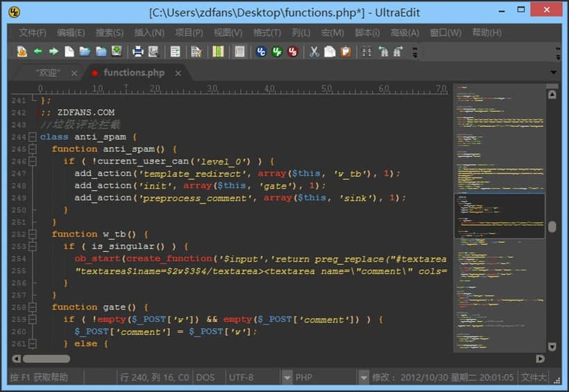Click the DOS line-ending status field

[x=205, y=378]
